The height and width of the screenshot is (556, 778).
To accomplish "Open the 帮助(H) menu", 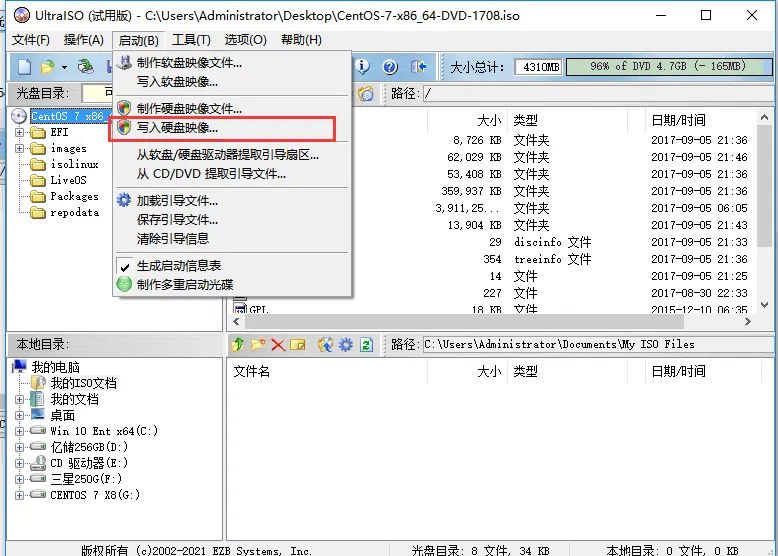I will 301,40.
